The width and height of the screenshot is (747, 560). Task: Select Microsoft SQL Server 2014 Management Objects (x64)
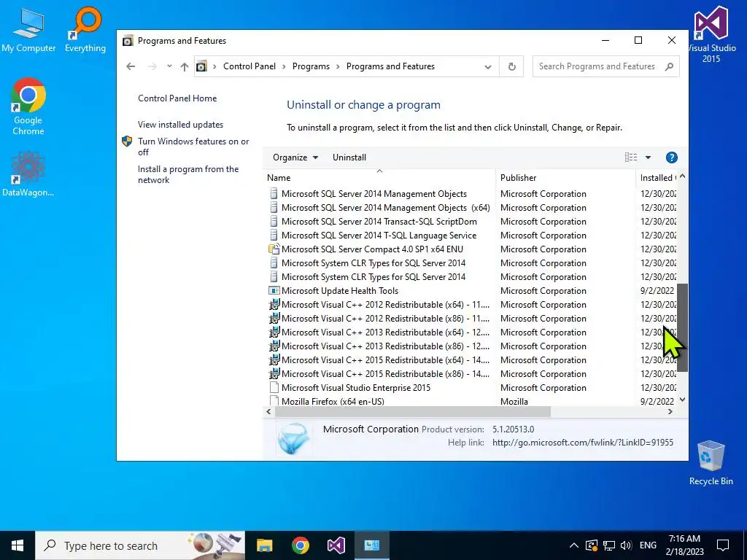tap(385, 208)
